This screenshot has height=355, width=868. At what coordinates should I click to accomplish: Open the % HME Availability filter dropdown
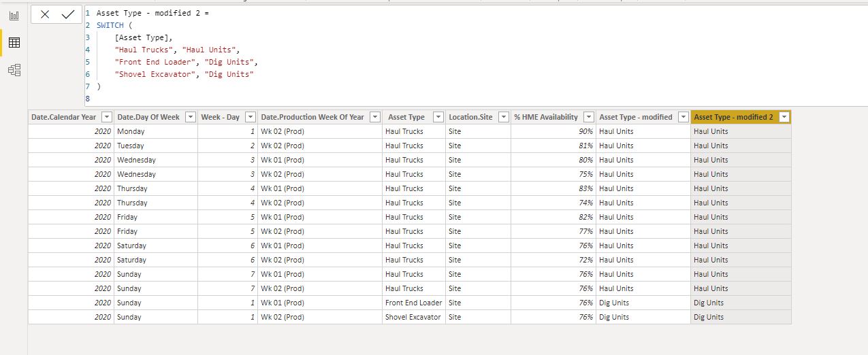click(x=589, y=117)
